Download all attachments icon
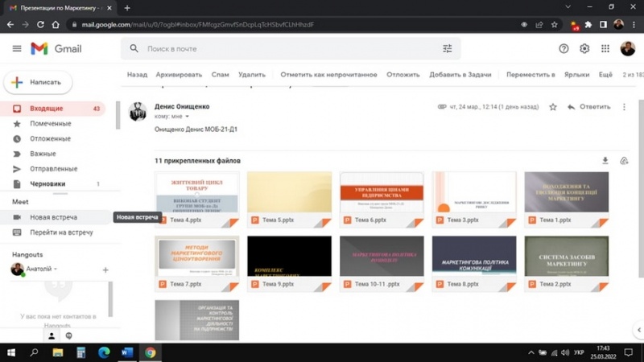Screen dimensions: 644x362 click(605, 161)
